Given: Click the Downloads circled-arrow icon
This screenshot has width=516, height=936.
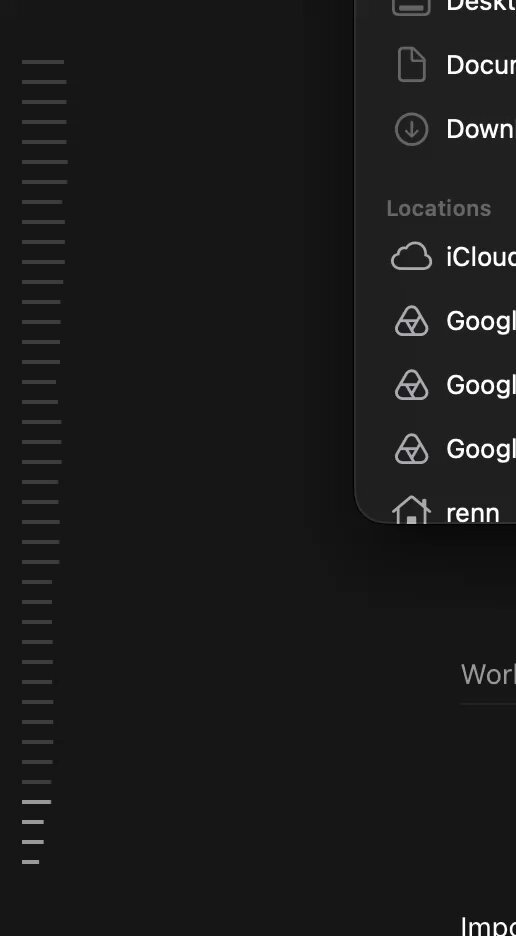Looking at the screenshot, I should (x=411, y=129).
